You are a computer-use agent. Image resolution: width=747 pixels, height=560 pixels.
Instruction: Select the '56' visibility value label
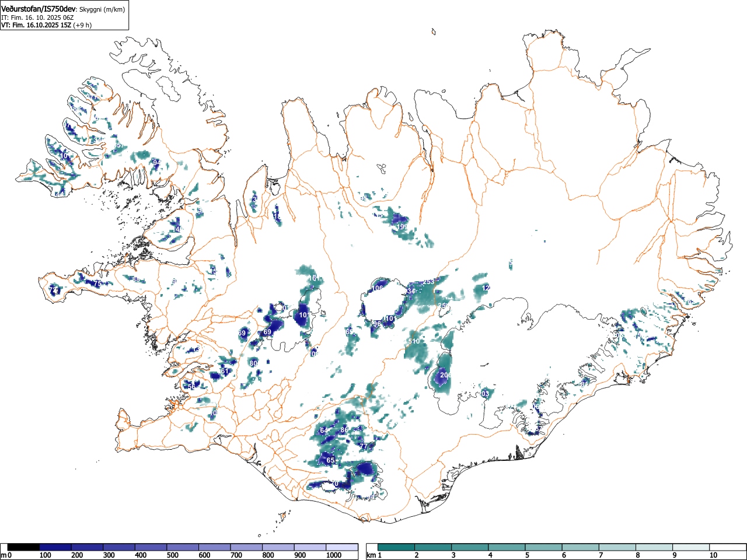click(x=191, y=387)
